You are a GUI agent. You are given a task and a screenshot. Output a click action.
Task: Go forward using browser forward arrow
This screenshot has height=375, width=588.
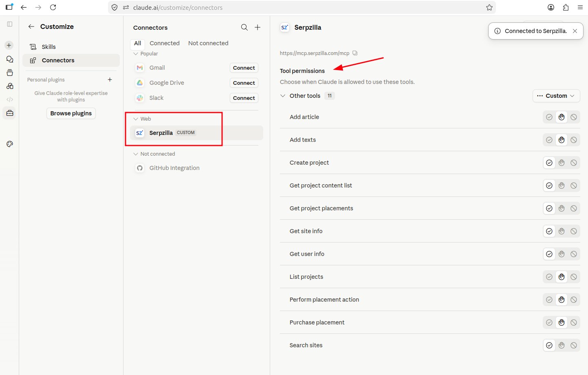point(38,7)
